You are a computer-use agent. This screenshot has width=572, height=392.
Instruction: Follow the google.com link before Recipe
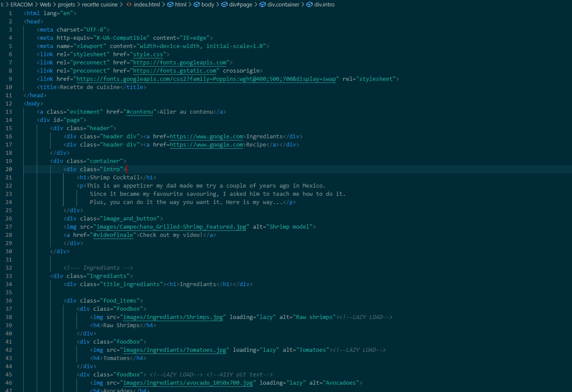(x=207, y=145)
